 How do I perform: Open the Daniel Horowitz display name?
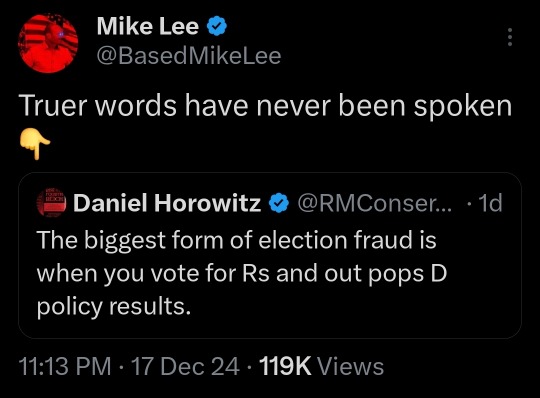pyautogui.click(x=167, y=203)
